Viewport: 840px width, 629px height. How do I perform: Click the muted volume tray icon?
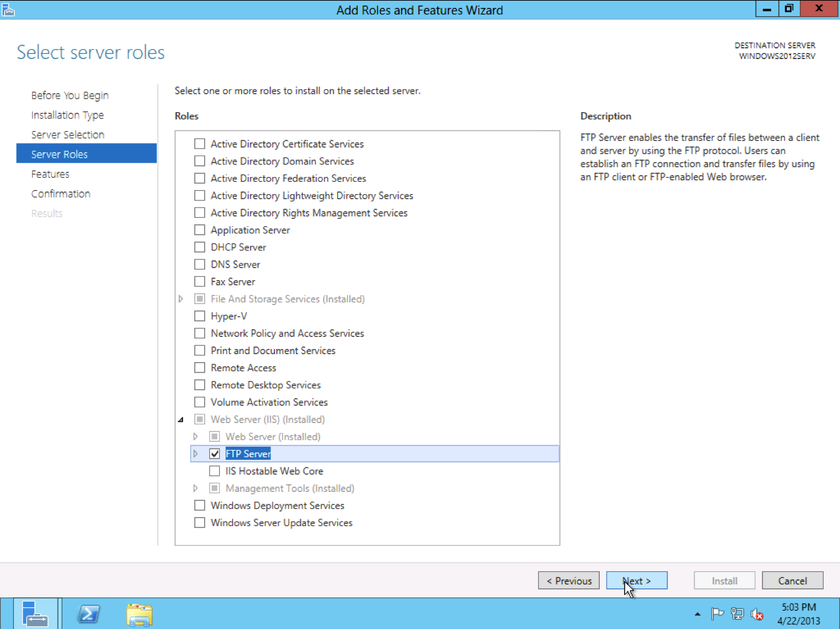(757, 615)
